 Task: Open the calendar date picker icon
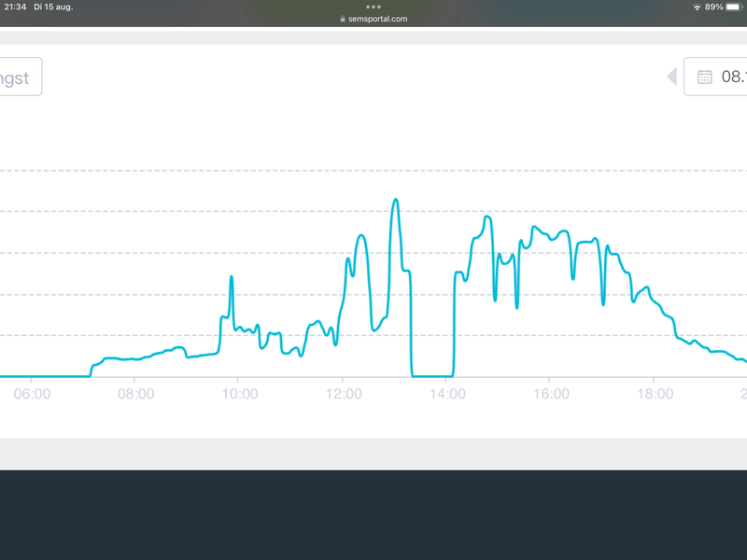click(705, 77)
